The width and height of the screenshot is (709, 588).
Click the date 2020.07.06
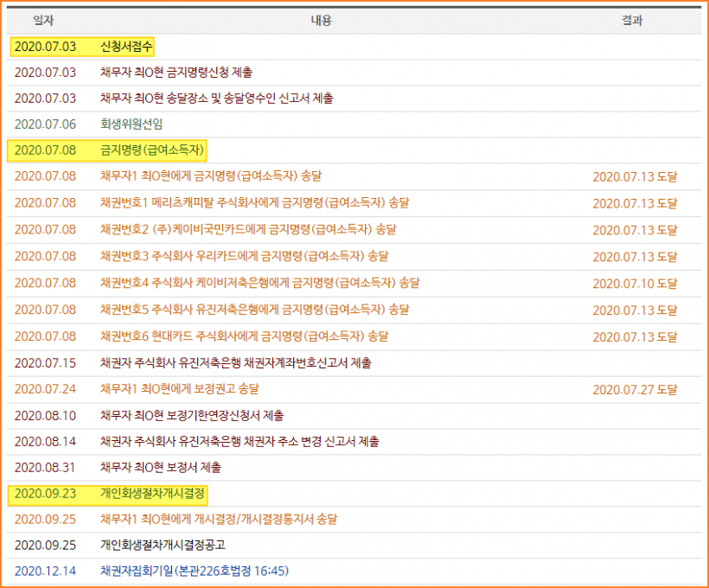point(45,124)
